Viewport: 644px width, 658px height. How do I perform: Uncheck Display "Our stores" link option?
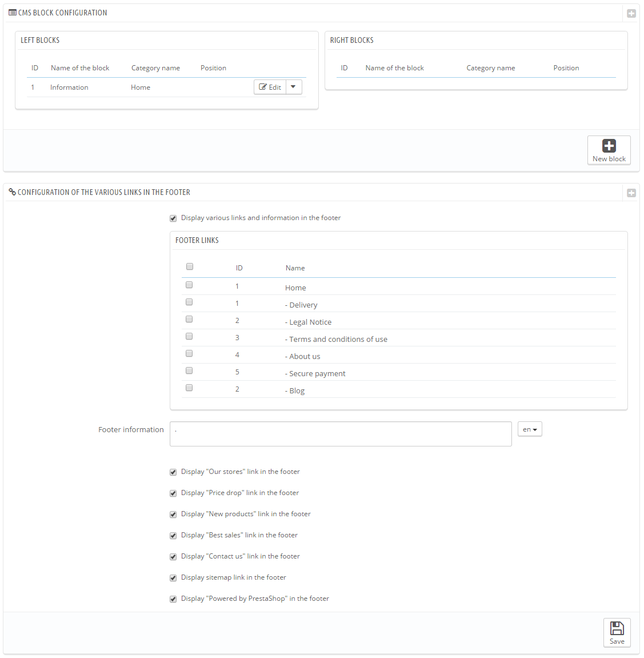(x=173, y=472)
